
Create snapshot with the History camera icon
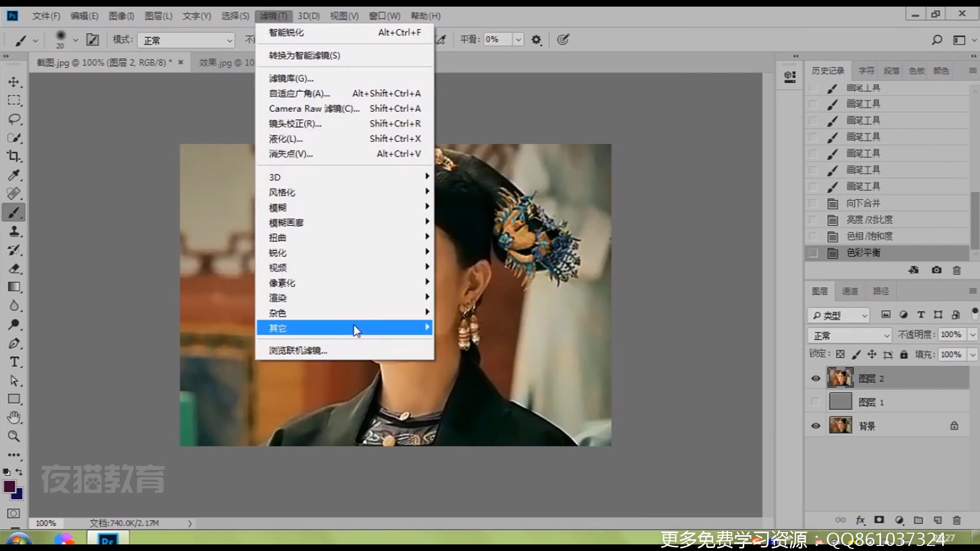tap(936, 270)
